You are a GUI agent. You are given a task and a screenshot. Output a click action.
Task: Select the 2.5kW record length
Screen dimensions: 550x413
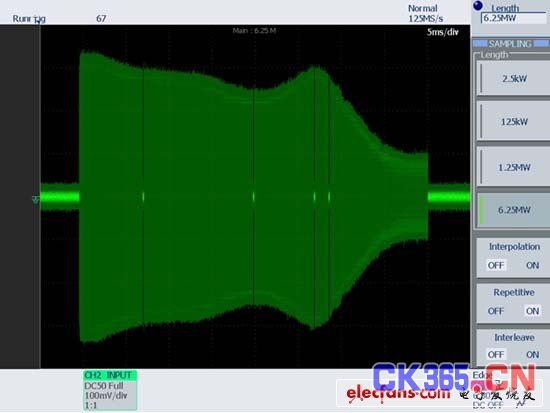click(512, 78)
